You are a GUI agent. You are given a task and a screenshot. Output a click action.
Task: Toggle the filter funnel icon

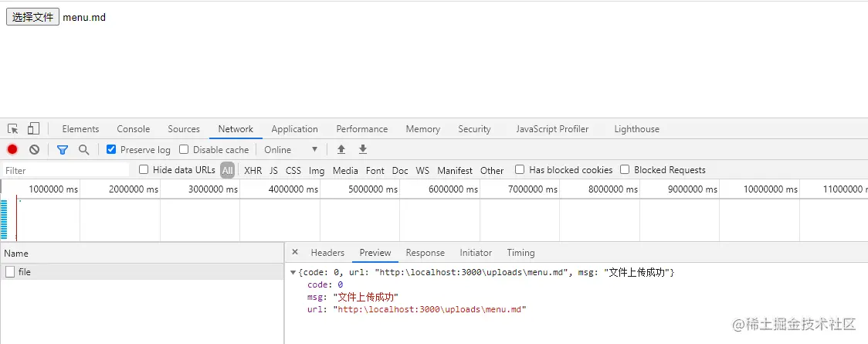point(63,149)
